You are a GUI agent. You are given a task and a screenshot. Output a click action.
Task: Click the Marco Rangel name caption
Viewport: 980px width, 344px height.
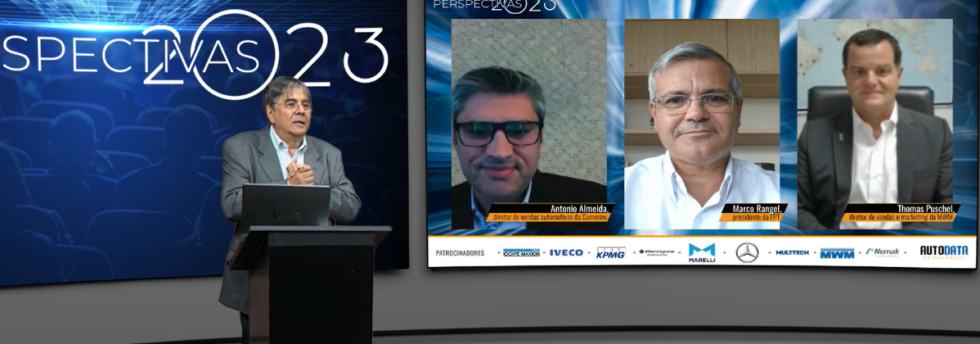coord(753,213)
